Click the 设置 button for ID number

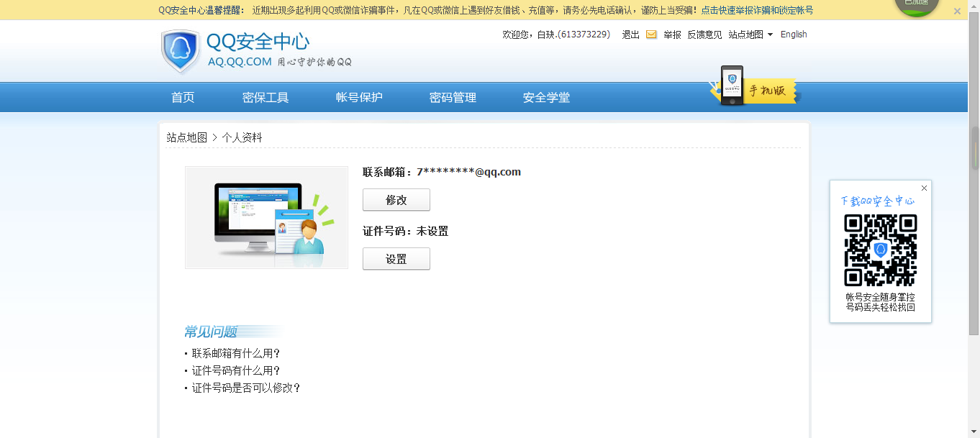[x=396, y=259]
